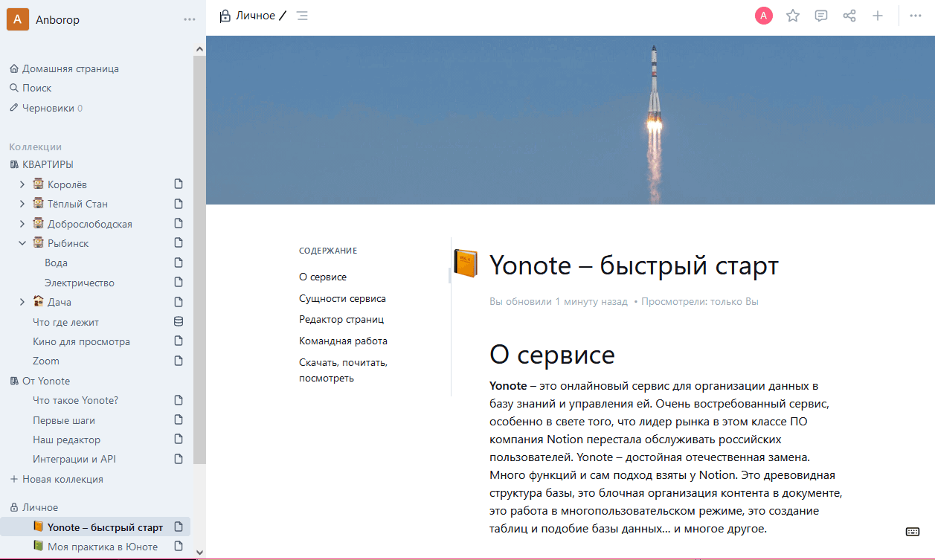Click the orange Anborop workspace avatar
Viewport: 935px width, 560px height.
tap(18, 19)
